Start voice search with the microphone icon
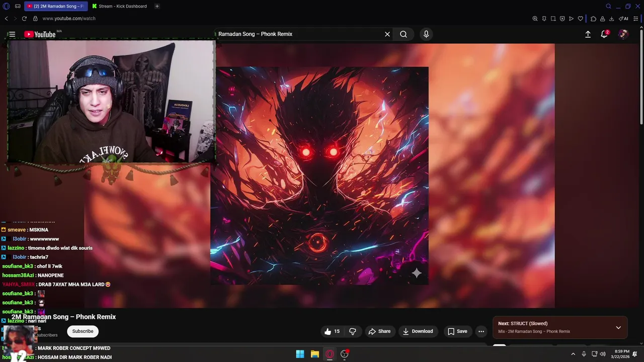Viewport: 644px width, 362px height. click(426, 34)
